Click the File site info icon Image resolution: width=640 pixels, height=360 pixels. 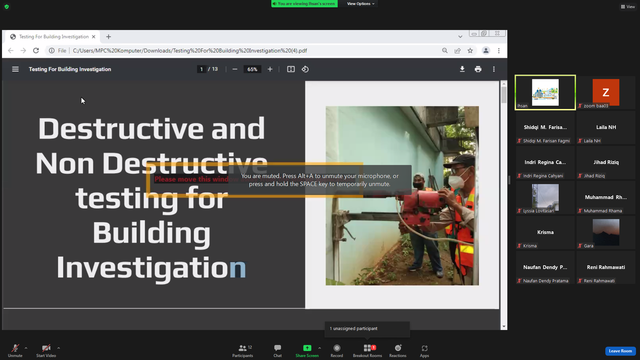click(57, 51)
